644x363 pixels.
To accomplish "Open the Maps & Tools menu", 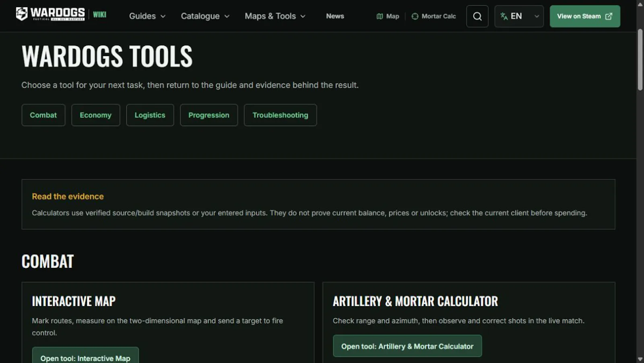I will tap(275, 16).
